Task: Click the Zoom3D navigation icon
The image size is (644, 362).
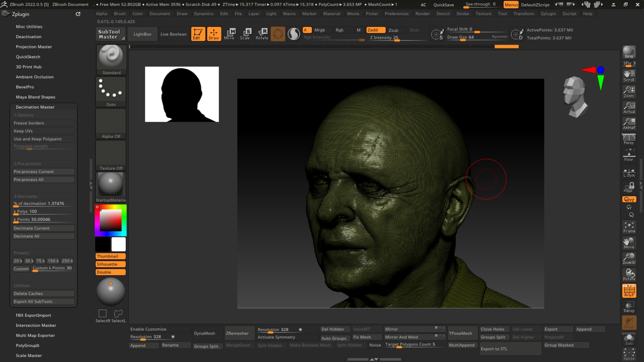Action: [629, 259]
